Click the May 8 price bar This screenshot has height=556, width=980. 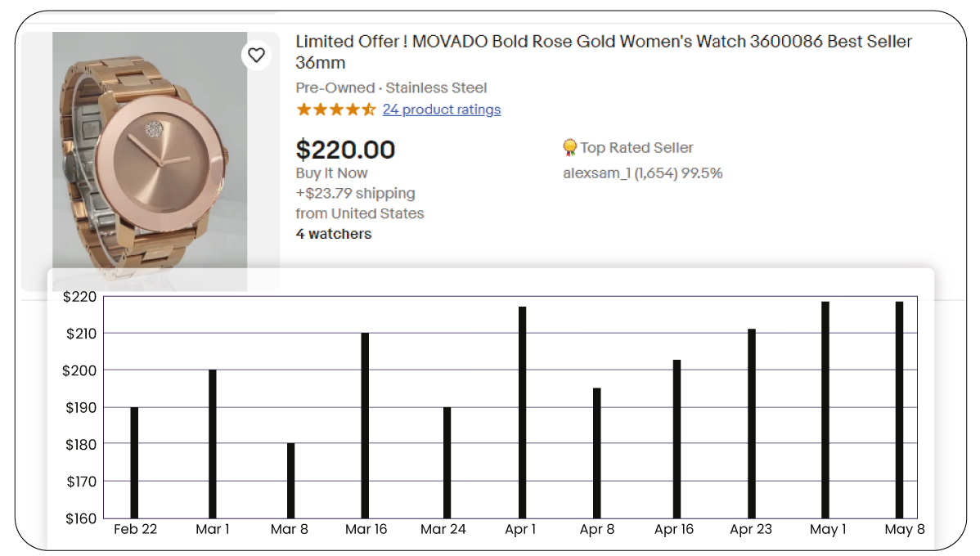click(905, 409)
